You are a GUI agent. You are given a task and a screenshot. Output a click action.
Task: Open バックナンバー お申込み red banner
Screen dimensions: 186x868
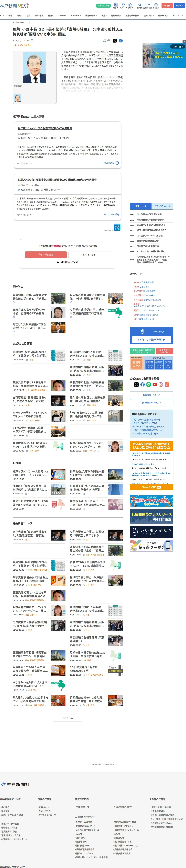(x=165, y=351)
